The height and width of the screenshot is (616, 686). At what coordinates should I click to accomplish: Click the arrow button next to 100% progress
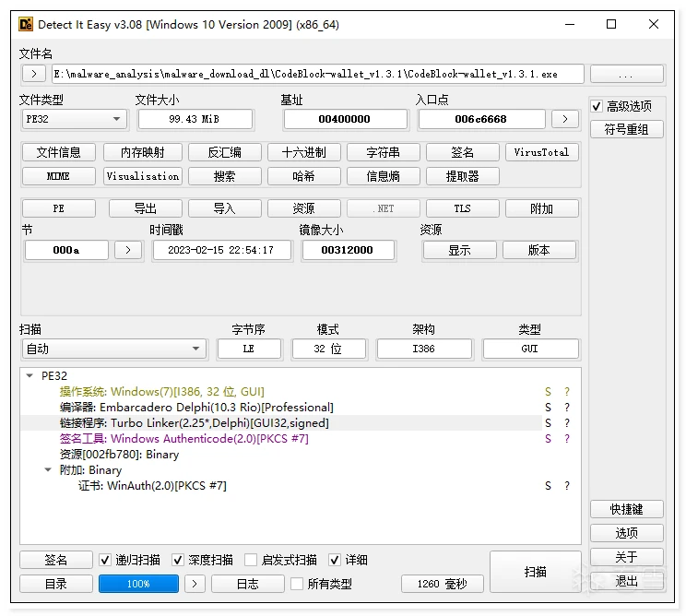tap(195, 584)
